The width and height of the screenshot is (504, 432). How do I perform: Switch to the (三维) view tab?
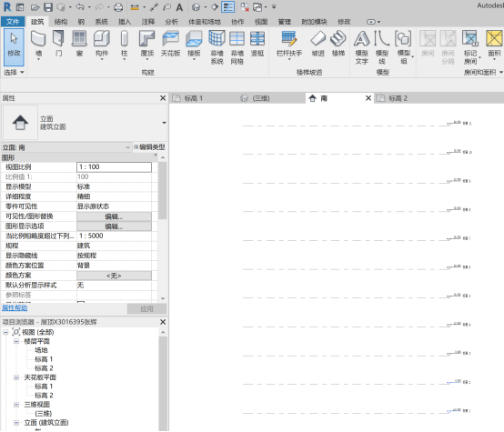click(261, 98)
